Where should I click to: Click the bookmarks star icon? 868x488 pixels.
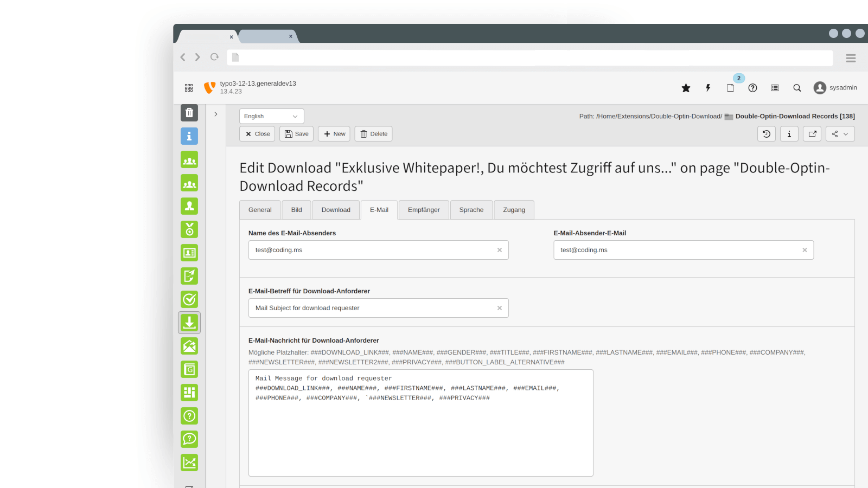pyautogui.click(x=686, y=88)
